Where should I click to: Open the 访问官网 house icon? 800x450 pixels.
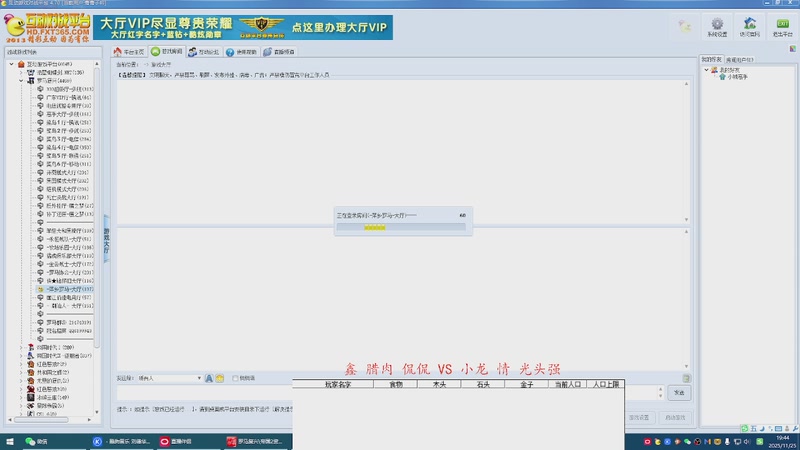pos(749,24)
